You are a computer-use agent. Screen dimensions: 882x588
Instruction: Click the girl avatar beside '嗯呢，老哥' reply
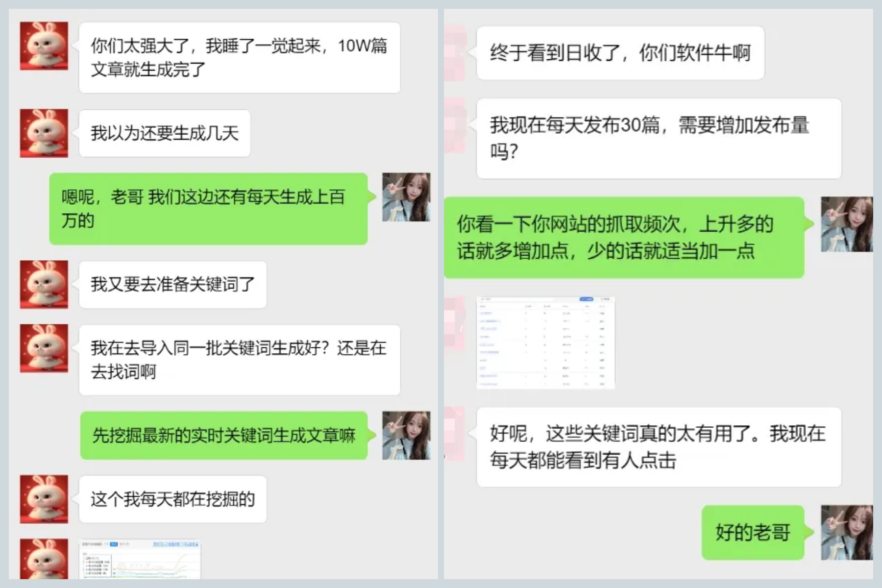click(x=406, y=197)
